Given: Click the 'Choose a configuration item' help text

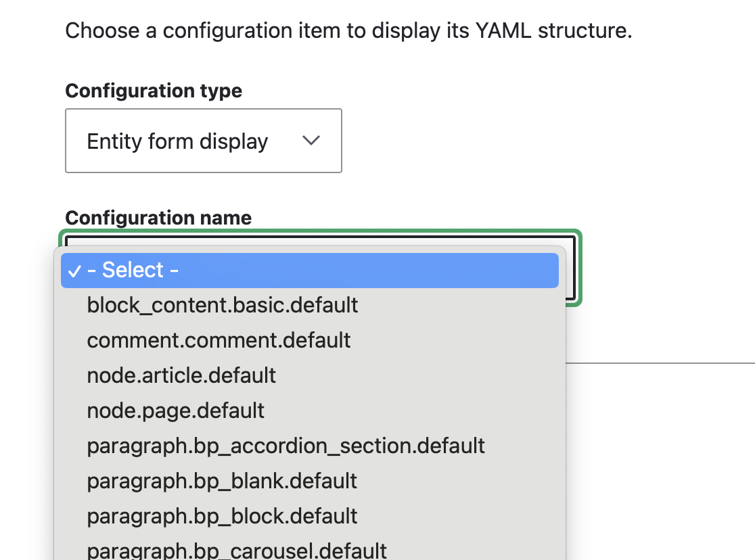Looking at the screenshot, I should tap(271, 30).
